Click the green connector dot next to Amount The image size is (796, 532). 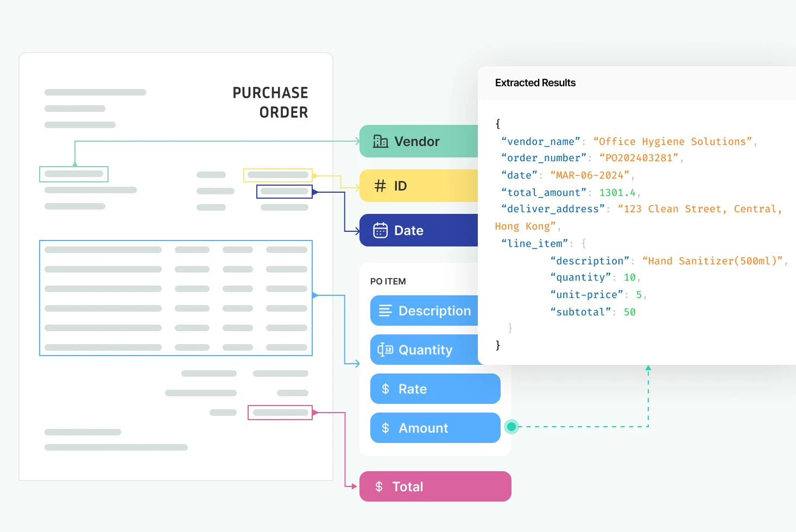pyautogui.click(x=511, y=427)
